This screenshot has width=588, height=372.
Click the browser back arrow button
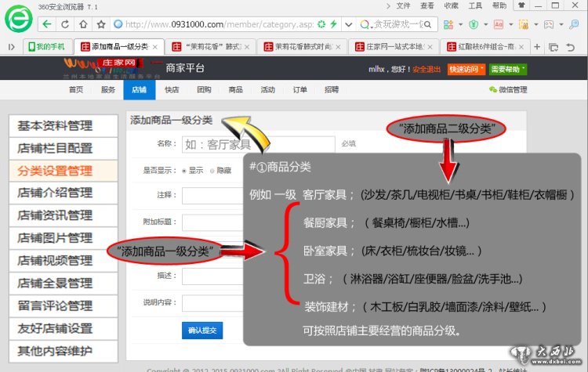pos(48,24)
